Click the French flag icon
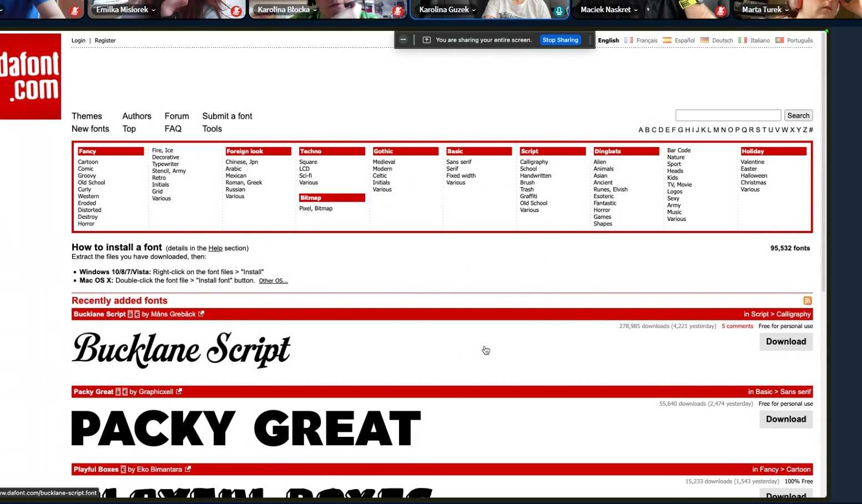Viewport: 862px width, 504px height. coord(628,40)
